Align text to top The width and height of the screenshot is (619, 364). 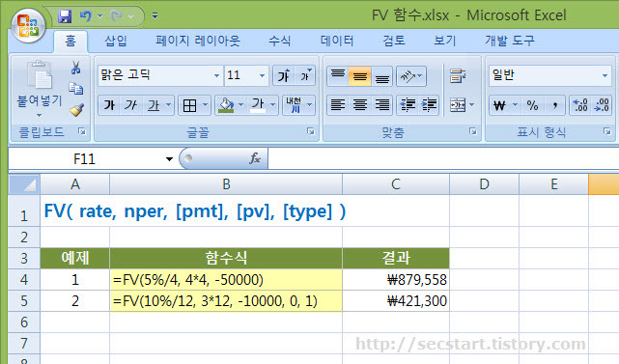[x=338, y=76]
